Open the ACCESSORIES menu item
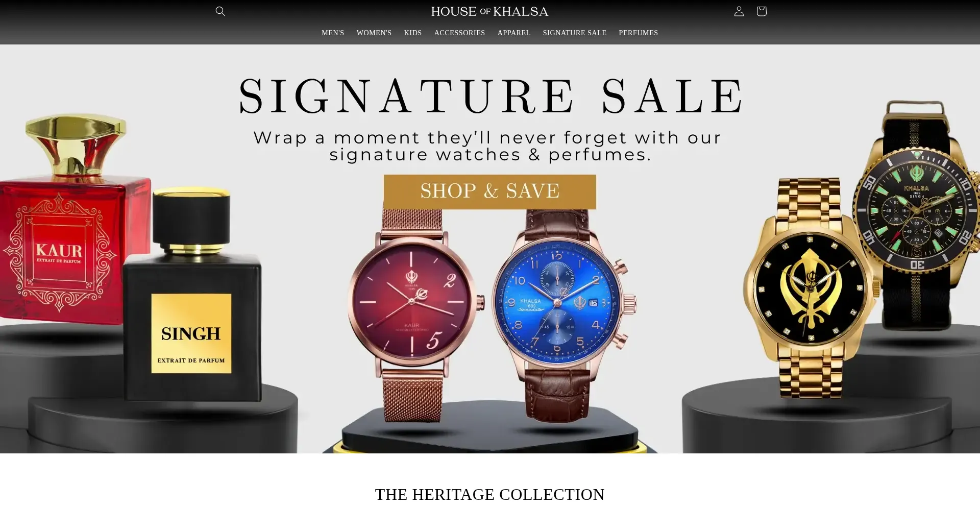Image resolution: width=980 pixels, height=507 pixels. 459,33
